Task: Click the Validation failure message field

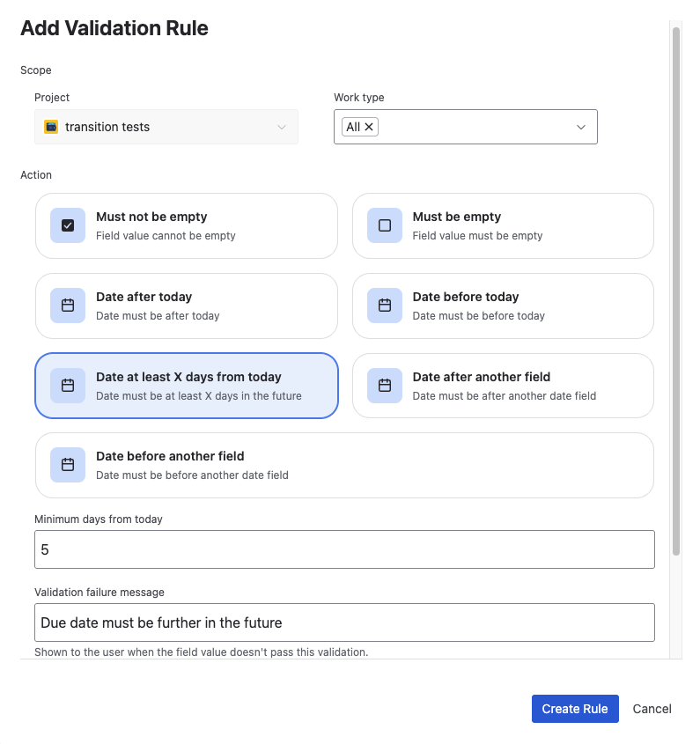Action: [x=343, y=622]
